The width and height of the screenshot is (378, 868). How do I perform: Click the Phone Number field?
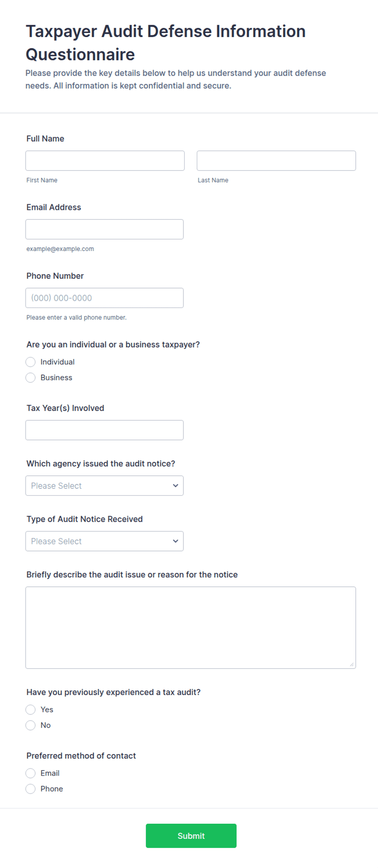(x=104, y=298)
